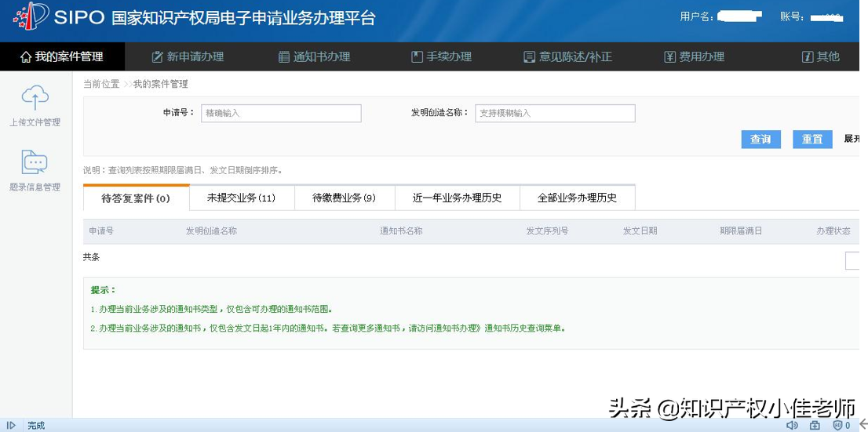Switch to the 近一年业务办理历史 tab
This screenshot has height=432, width=868.
coord(458,198)
